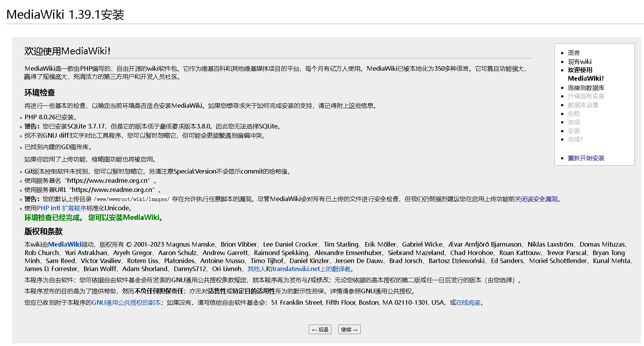
Task: Click the SQLite 3.7.17 warning line
Action: tap(153, 126)
